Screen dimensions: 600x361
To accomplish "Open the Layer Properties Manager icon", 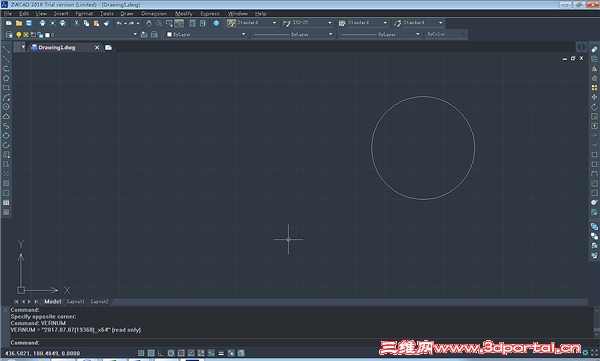I will coord(9,35).
